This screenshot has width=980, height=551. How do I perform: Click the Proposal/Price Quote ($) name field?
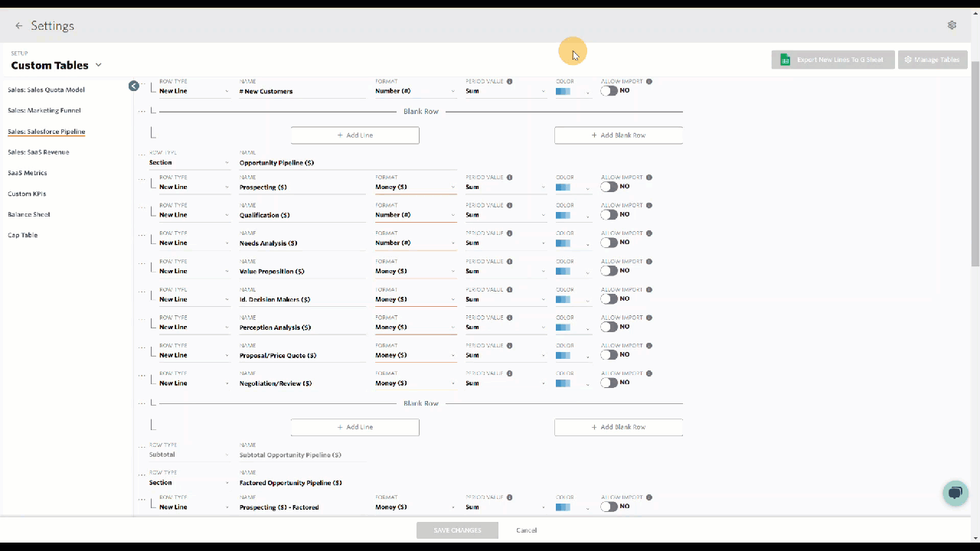[x=302, y=356]
